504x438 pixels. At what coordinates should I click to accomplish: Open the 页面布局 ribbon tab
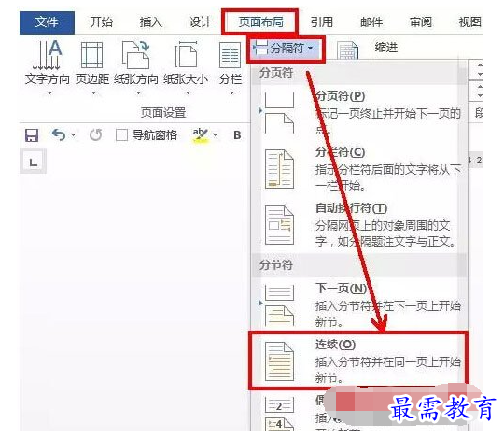coord(260,21)
